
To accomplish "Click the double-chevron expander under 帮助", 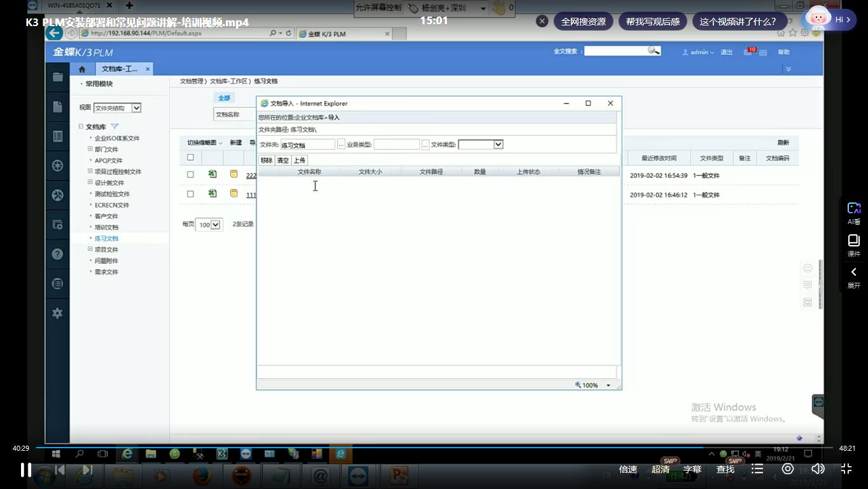I will (x=788, y=69).
